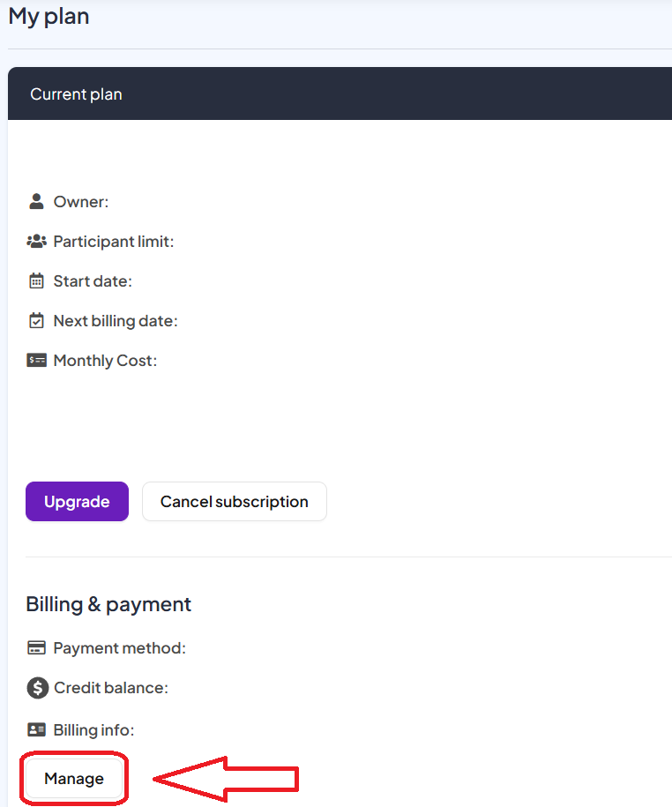
Task: Select the Monthly Cost label text
Action: (x=105, y=361)
